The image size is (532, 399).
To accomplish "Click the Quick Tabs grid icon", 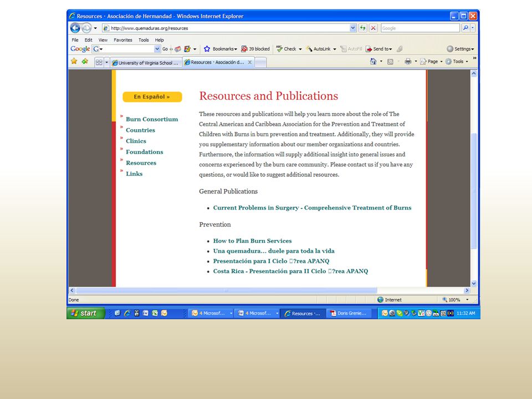I will pyautogui.click(x=99, y=63).
